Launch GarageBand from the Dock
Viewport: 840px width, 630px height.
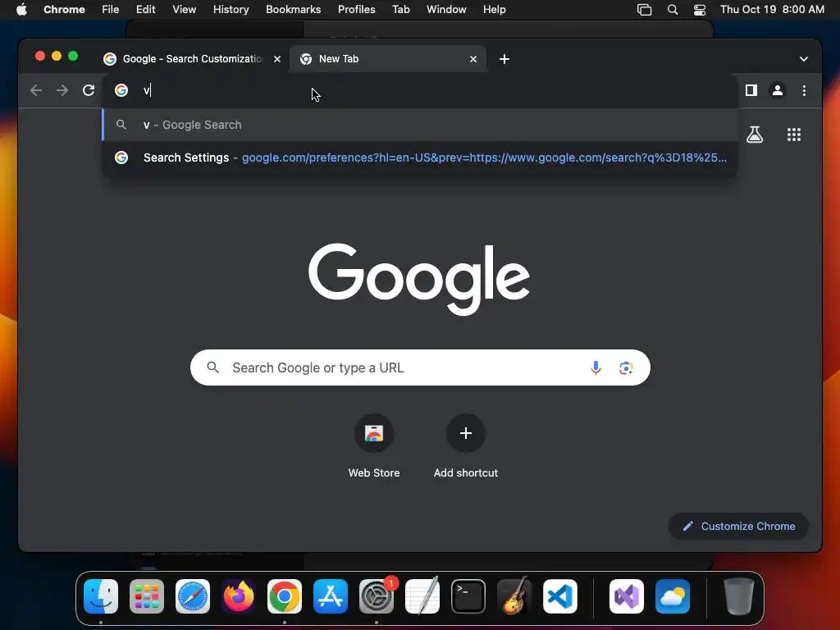pos(514,596)
